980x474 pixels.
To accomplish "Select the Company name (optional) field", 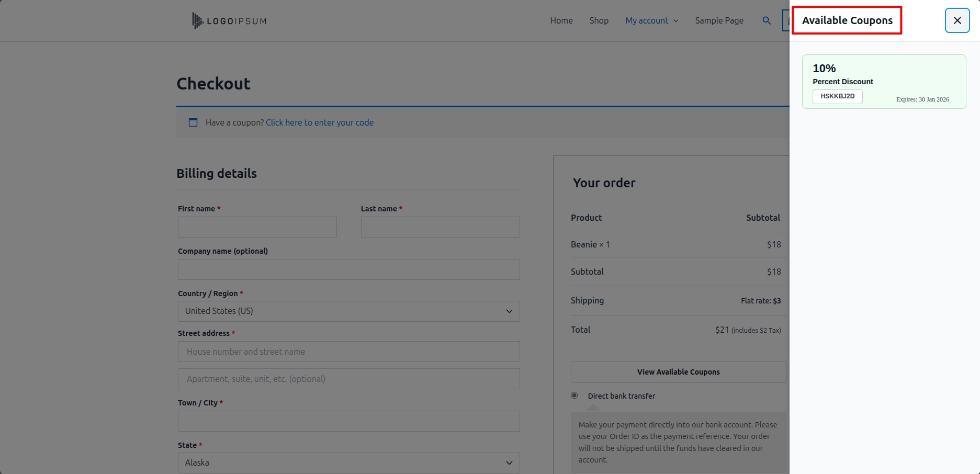I will pyautogui.click(x=348, y=269).
